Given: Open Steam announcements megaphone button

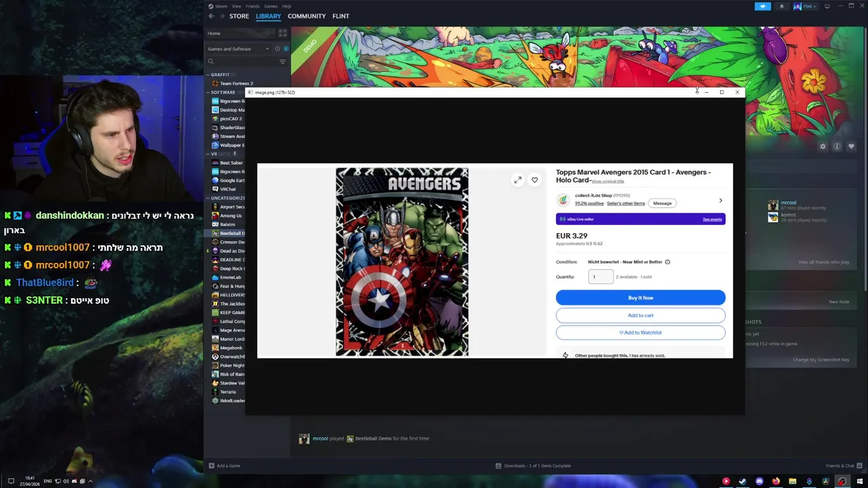Looking at the screenshot, I should click(762, 6).
